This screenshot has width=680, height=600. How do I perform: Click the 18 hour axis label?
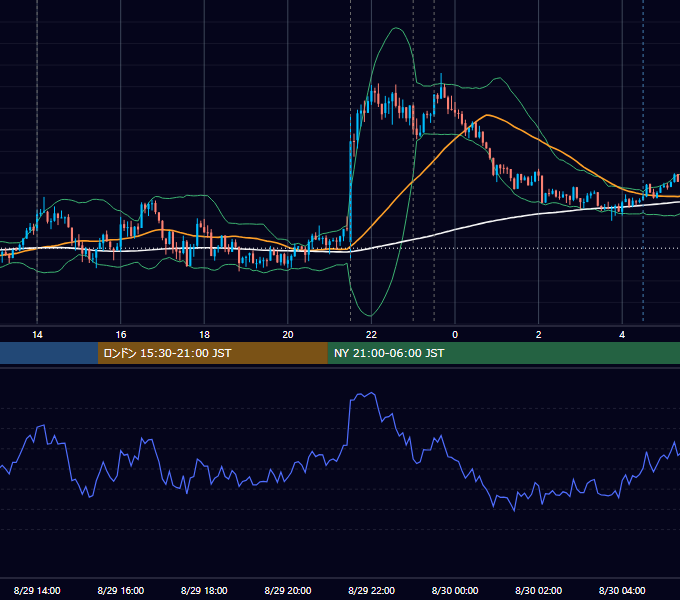point(204,335)
